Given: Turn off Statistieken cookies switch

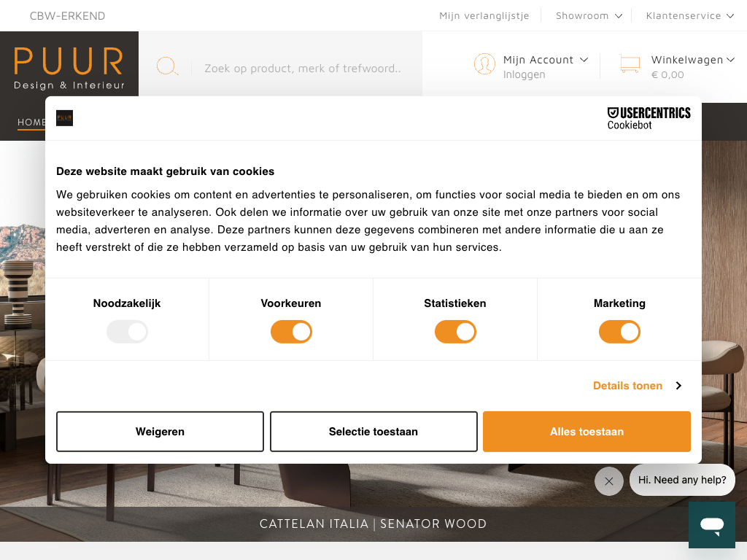Looking at the screenshot, I should 455,332.
